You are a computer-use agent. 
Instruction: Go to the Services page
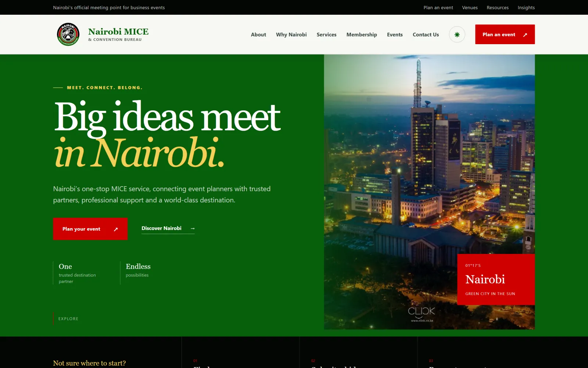(x=326, y=35)
